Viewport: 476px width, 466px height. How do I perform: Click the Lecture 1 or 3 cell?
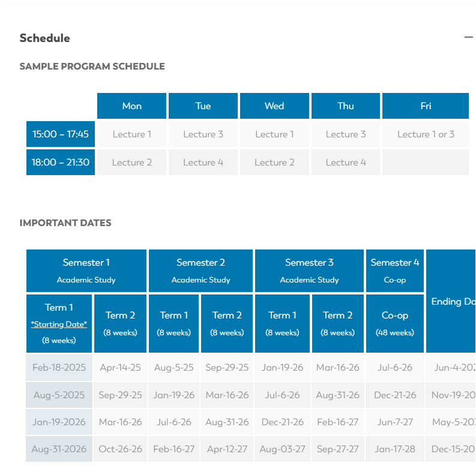tap(426, 134)
